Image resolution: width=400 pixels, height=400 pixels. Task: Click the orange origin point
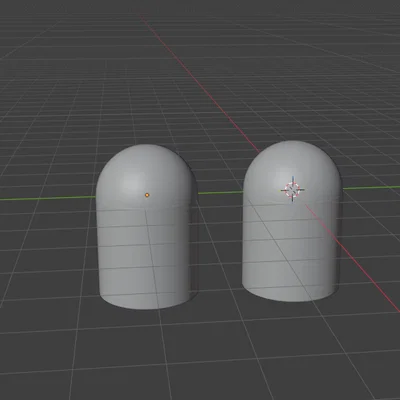pos(147,195)
